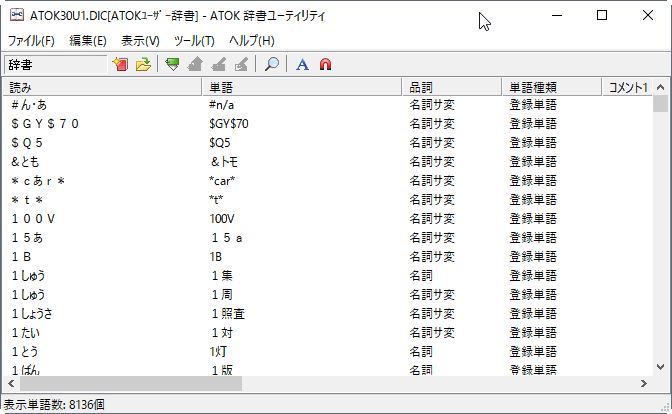Click 名詞 in the 1集 row
Viewport: 672px width, 414px height.
click(x=421, y=276)
